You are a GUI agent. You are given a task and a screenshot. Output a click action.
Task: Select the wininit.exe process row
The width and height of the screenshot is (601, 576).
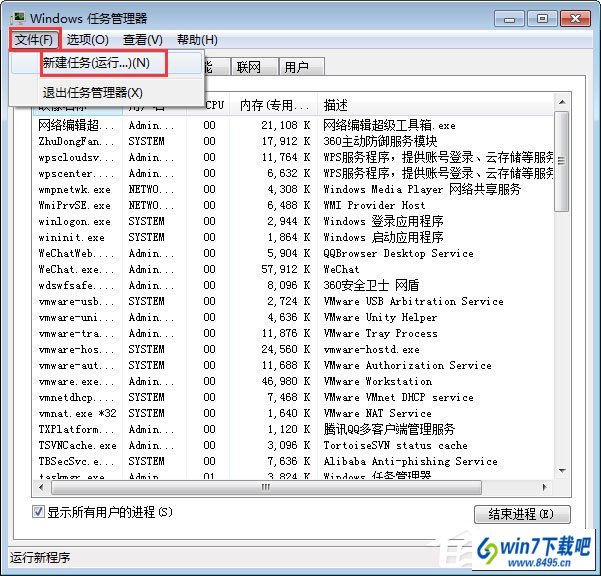pyautogui.click(x=293, y=237)
